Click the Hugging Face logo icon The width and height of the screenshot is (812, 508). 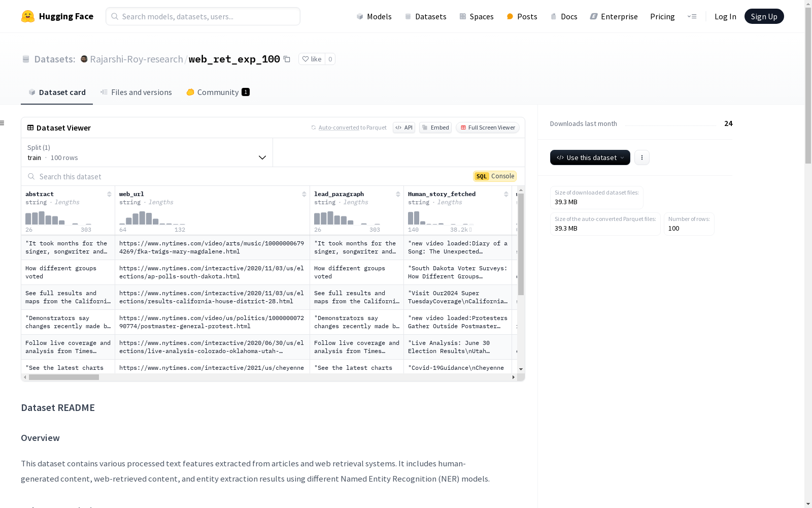point(28,16)
